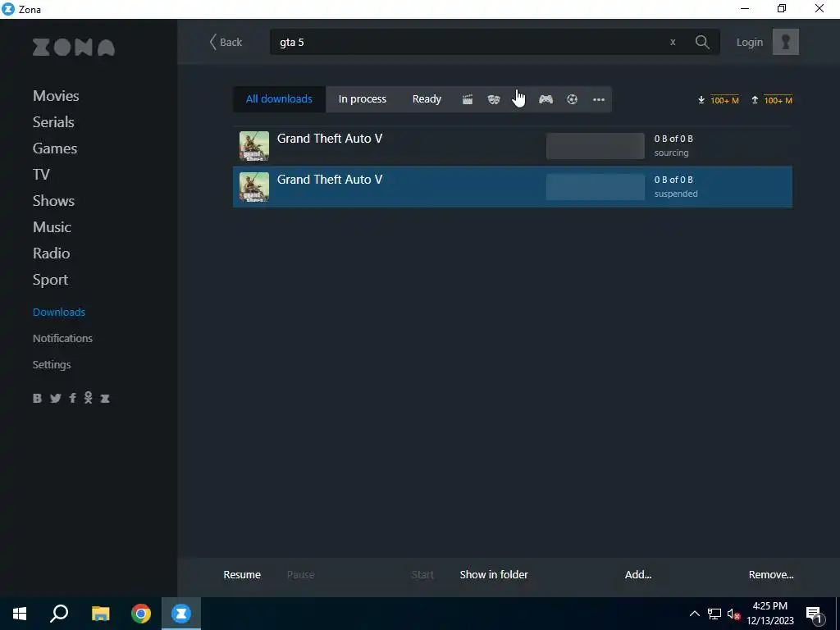Click Show in folder
840x630 pixels.
point(494,574)
